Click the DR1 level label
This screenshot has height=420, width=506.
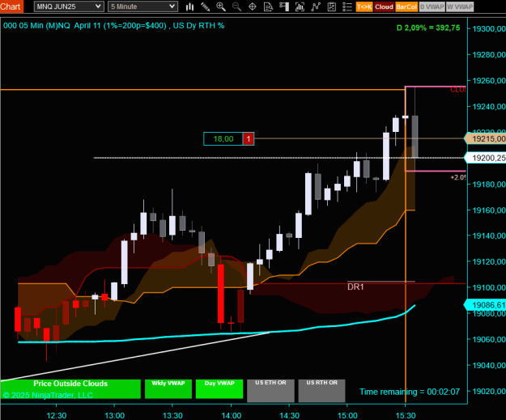355,286
